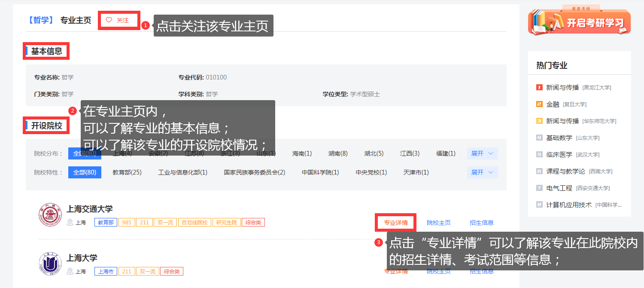Click the 上海交通大学 university logo
This screenshot has width=644, height=288.
click(50, 215)
